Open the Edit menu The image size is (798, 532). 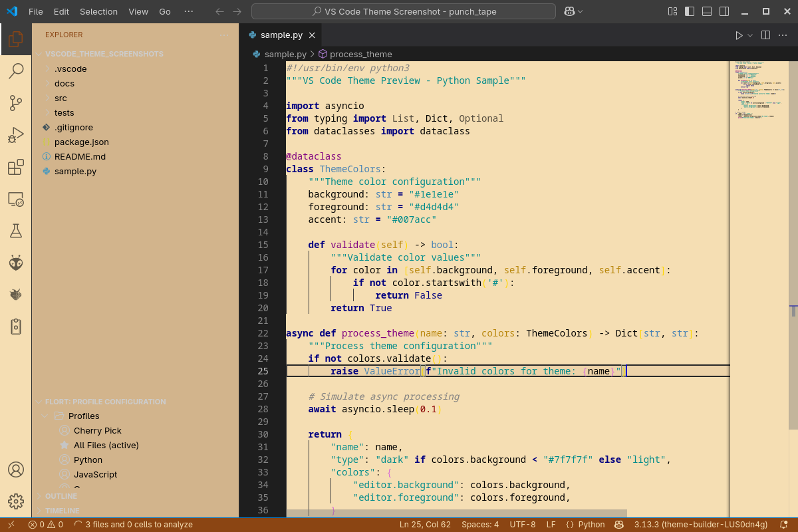pos(61,11)
